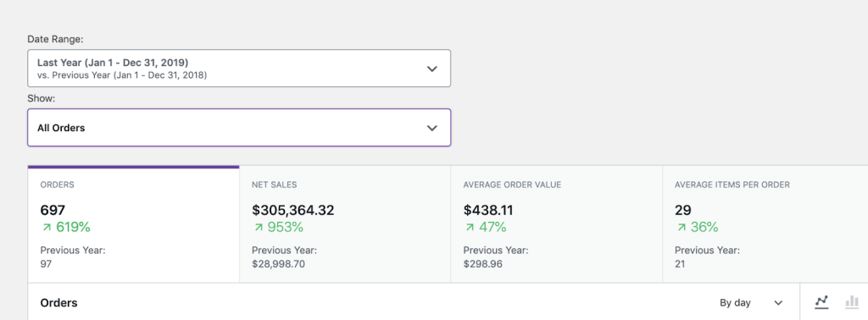Click the 953% net sales increase
Image resolution: width=868 pixels, height=320 pixels.
pyautogui.click(x=277, y=227)
